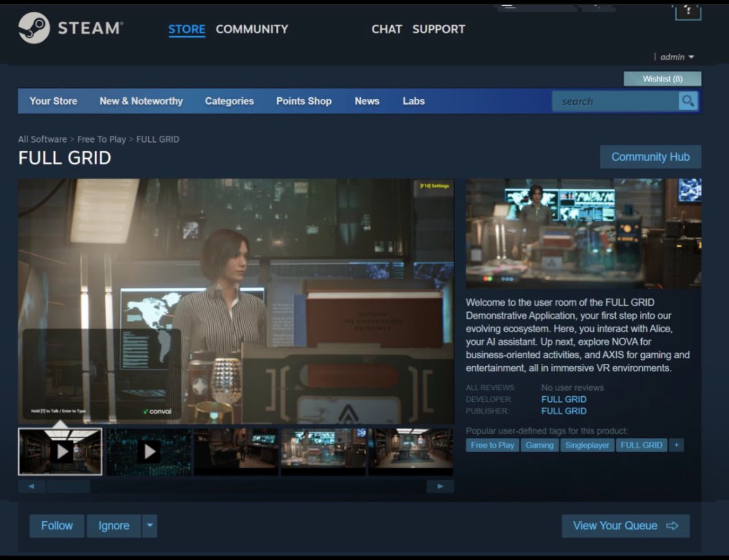Click the right scroll arrow under thumbnails
Screen dimensions: 729x560
pos(440,486)
